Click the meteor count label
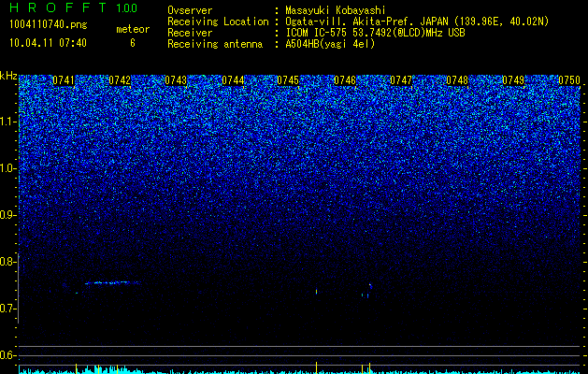 coord(133,29)
